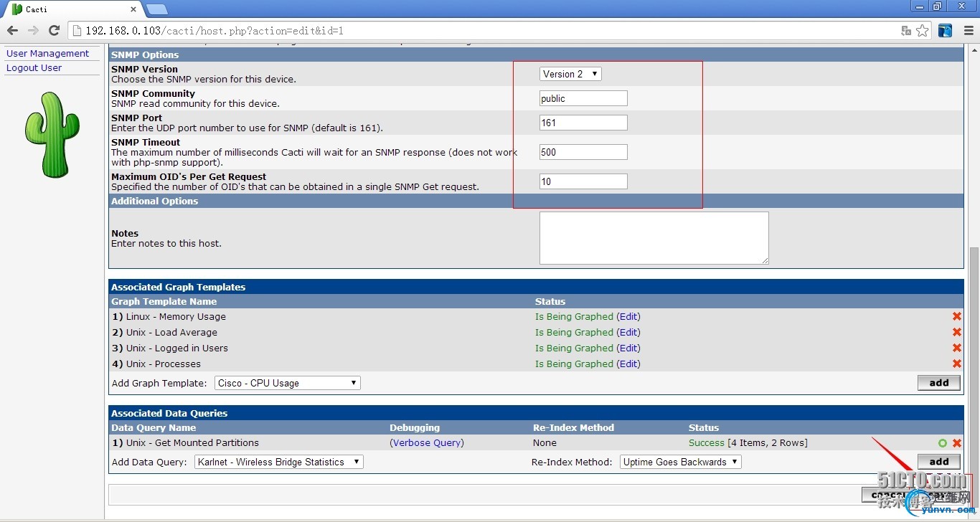
Task: Delete Linux - Memory Usage graph template
Action: point(956,316)
